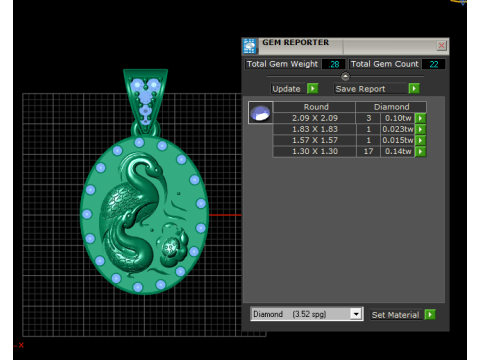This screenshot has height=360, width=480.
Task: Click the Diamond column header
Action: pyautogui.click(x=391, y=107)
